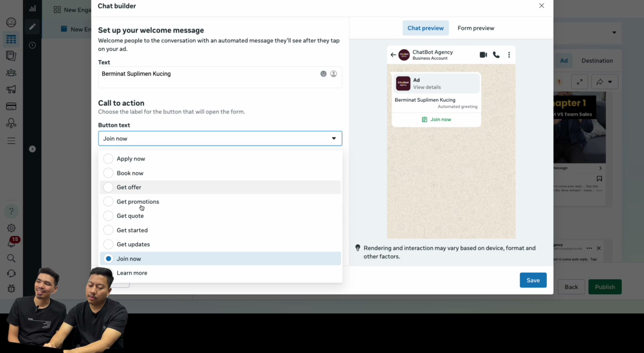This screenshot has height=353, width=644.
Task: Go back using the chat preview arrow
Action: point(393,55)
